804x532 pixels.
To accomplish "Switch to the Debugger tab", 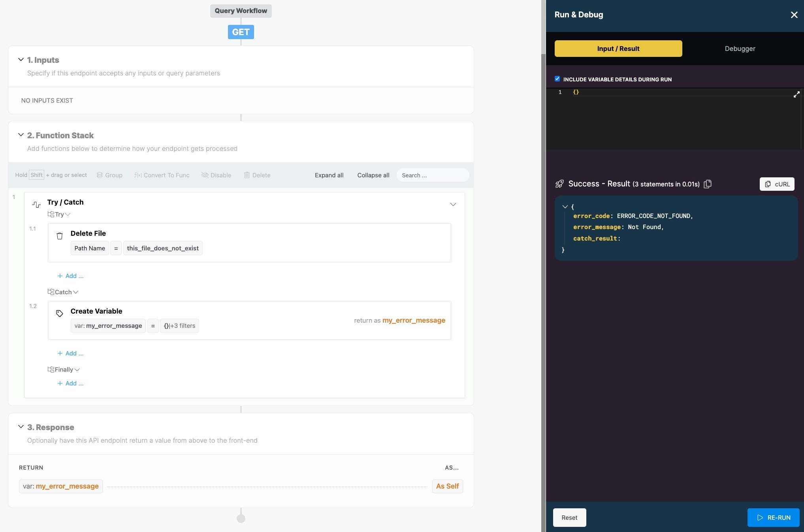I will [x=740, y=49].
